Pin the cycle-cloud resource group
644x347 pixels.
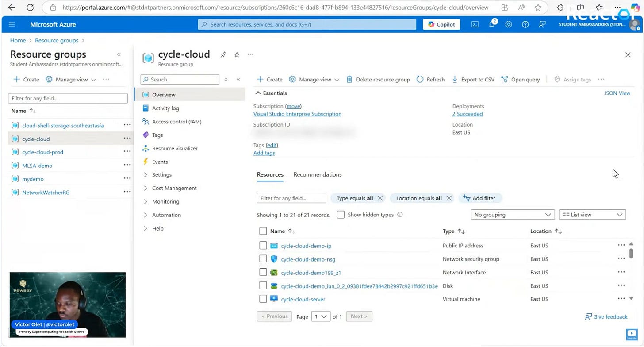pyautogui.click(x=223, y=54)
